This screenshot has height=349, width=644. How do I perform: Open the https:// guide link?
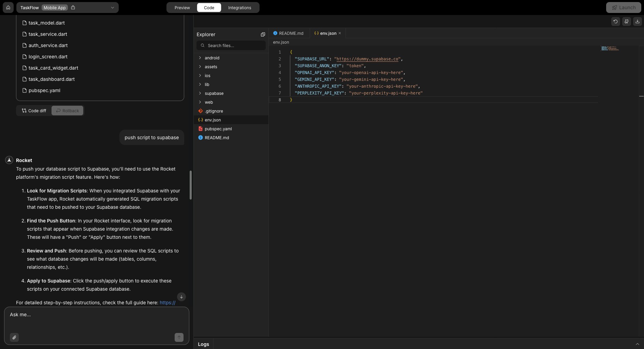[167, 303]
